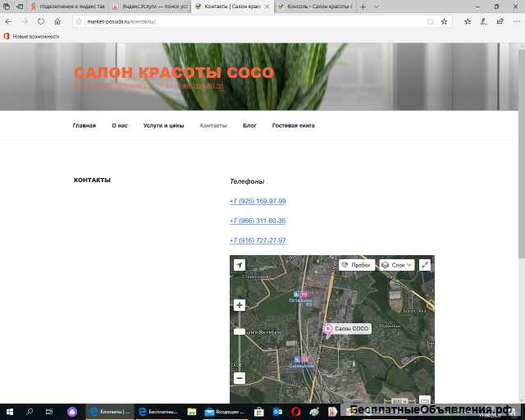Click the map ruler tool button
The image size is (525, 420).
pos(425,400)
